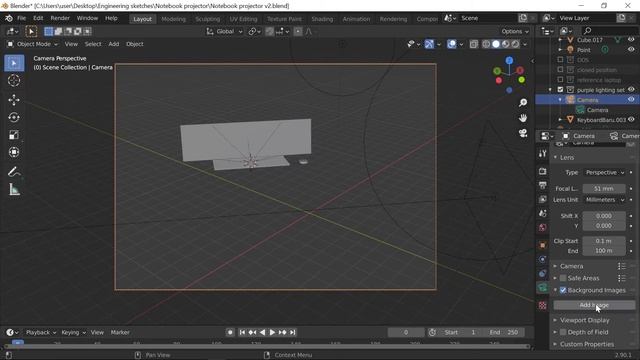Image resolution: width=640 pixels, height=360 pixels.
Task: Toggle camera view with camera icon
Action: tap(522, 133)
